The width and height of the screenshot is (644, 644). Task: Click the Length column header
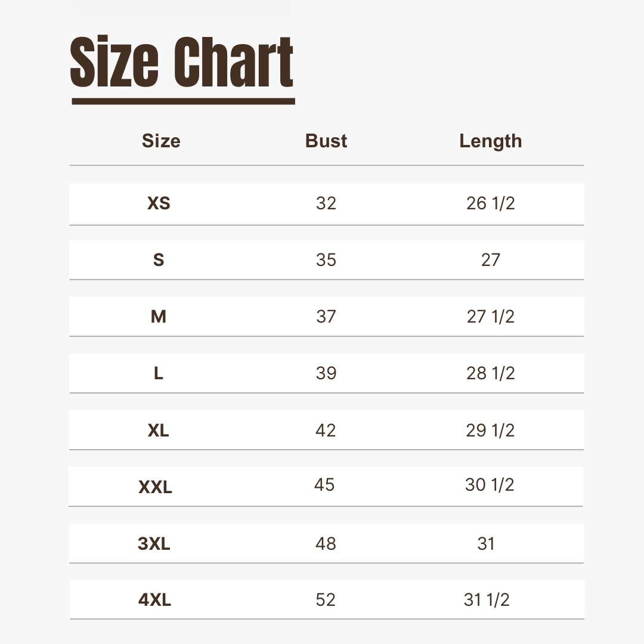pos(490,141)
